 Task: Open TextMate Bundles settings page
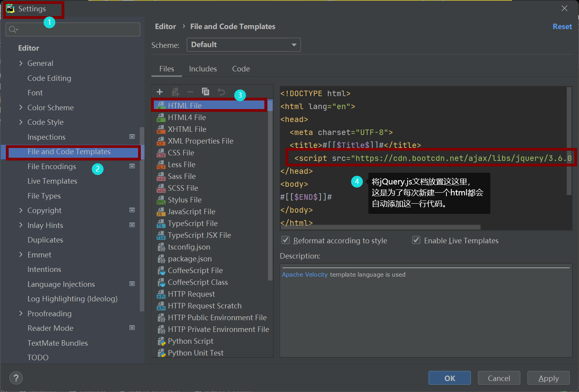58,343
